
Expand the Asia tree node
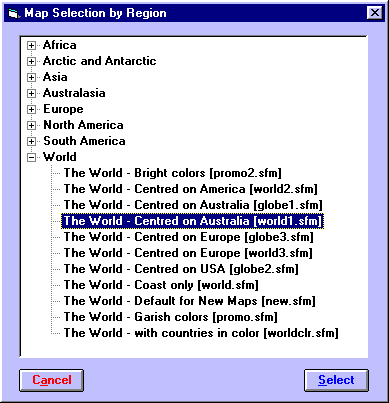tap(31, 77)
